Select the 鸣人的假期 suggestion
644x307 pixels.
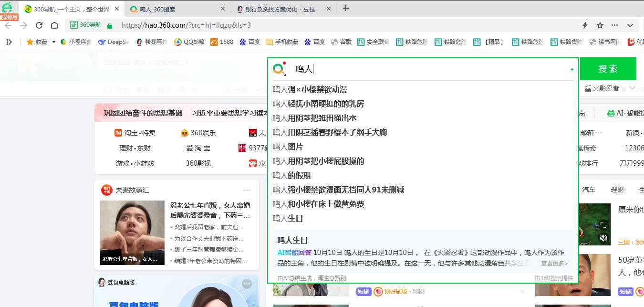pos(291,175)
